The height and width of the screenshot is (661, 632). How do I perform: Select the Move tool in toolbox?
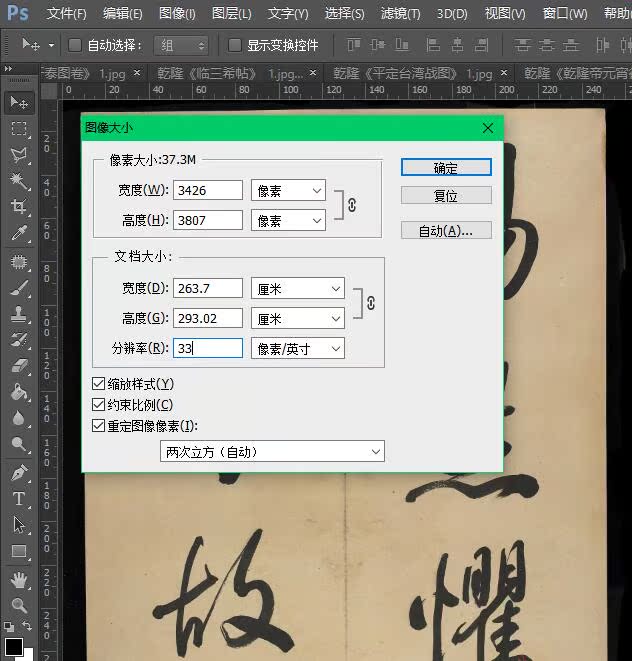pyautogui.click(x=19, y=102)
